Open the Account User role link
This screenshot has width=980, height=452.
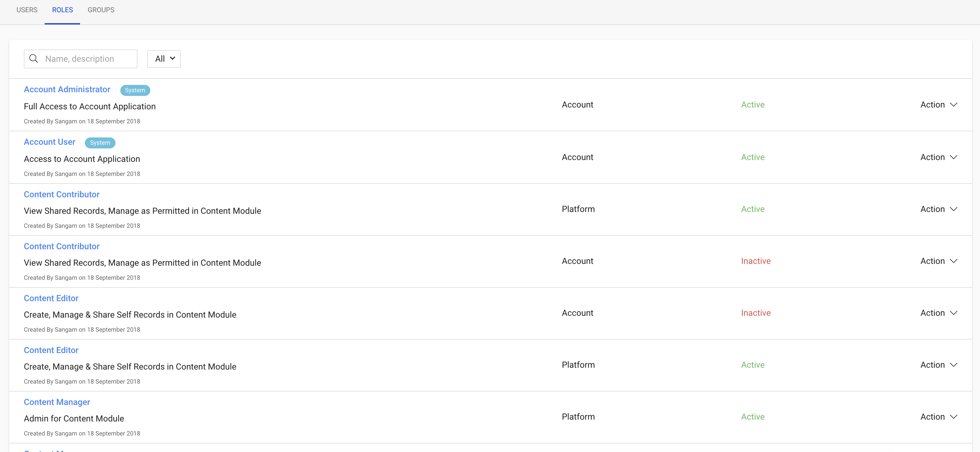pos(49,142)
